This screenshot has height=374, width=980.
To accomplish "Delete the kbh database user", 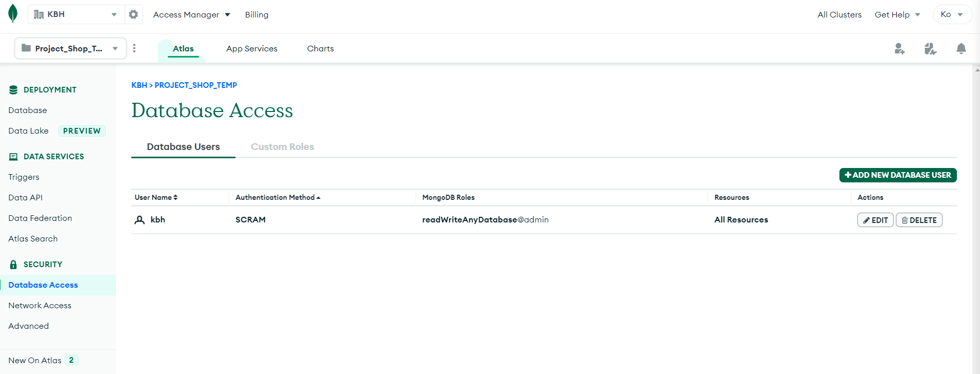I will click(x=919, y=220).
